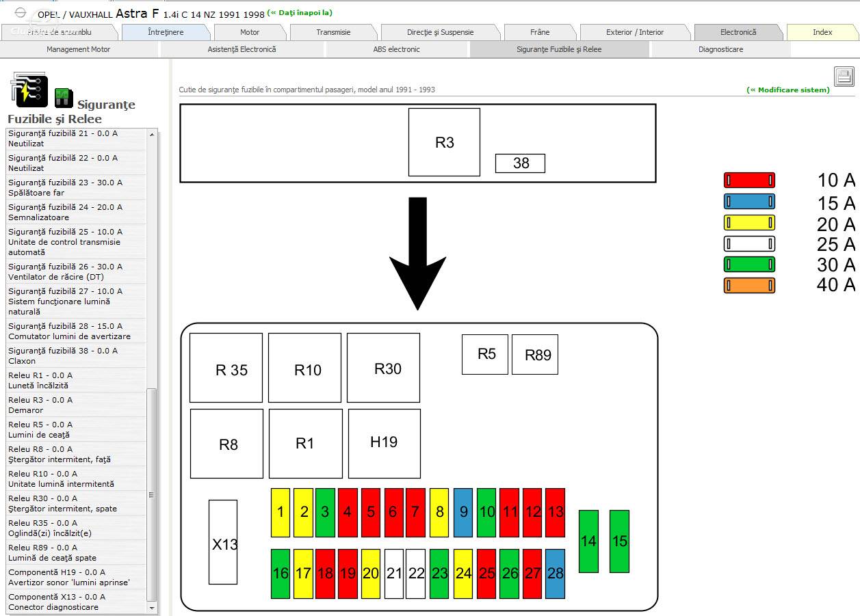Click component H19 in the fuse box
The width and height of the screenshot is (860, 616).
385,444
